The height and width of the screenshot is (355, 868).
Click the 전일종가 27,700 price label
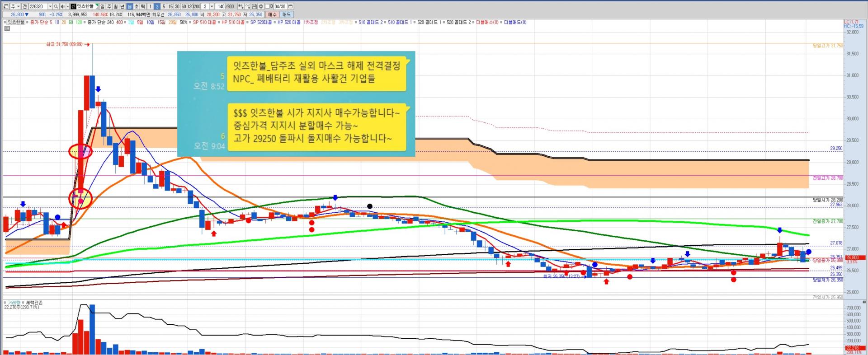point(828,221)
